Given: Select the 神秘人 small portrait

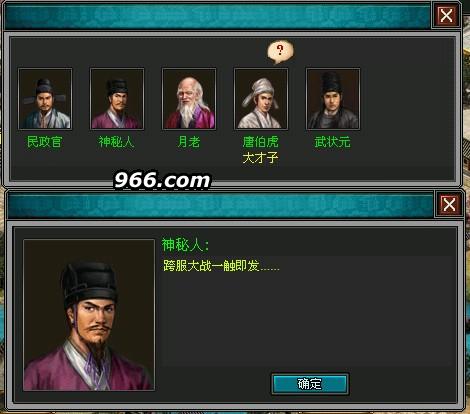Looking at the screenshot, I should [x=117, y=99].
